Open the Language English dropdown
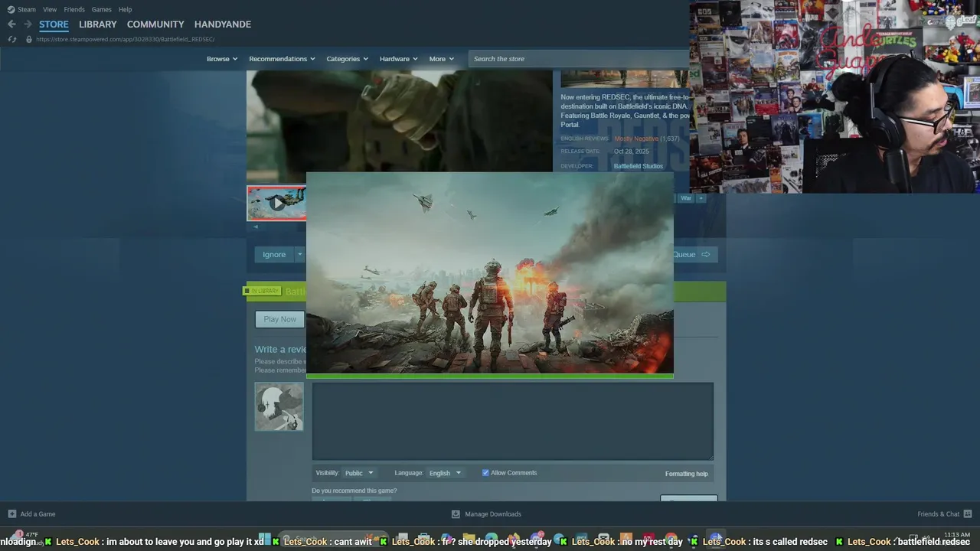 (x=445, y=473)
